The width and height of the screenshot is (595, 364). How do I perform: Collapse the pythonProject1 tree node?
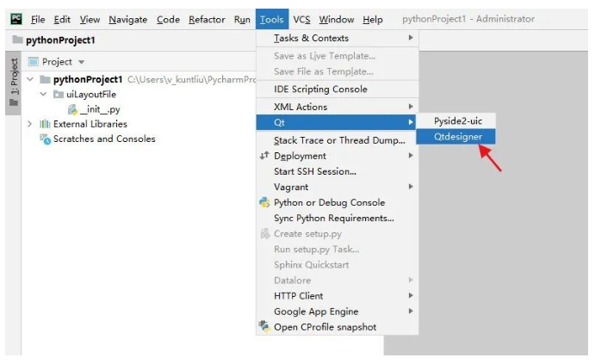point(30,79)
